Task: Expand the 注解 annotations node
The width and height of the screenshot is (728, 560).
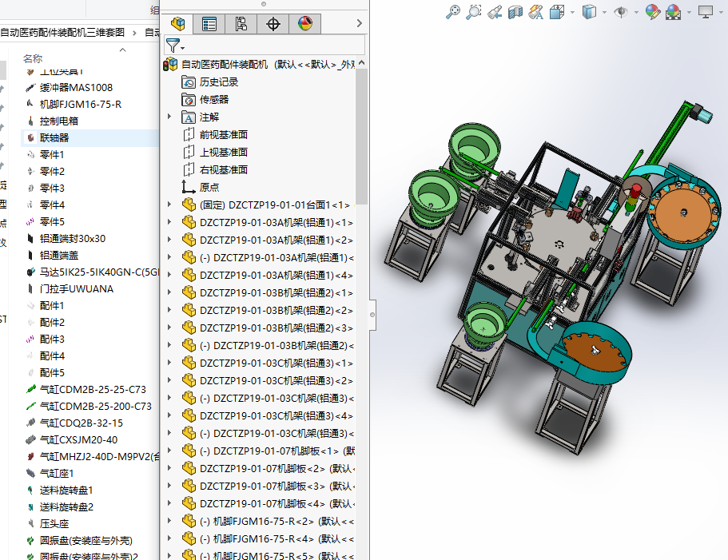Action: 169,117
